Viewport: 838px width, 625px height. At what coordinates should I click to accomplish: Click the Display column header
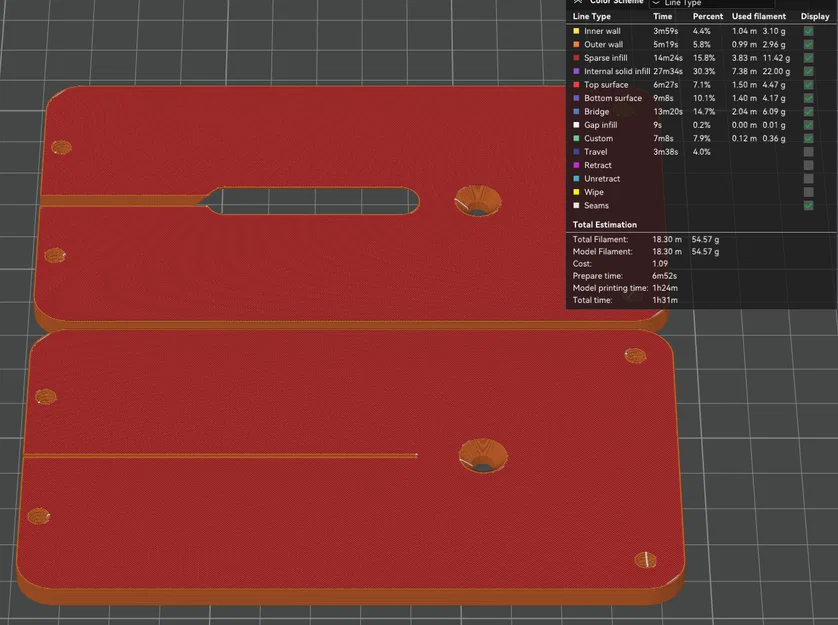coord(815,17)
